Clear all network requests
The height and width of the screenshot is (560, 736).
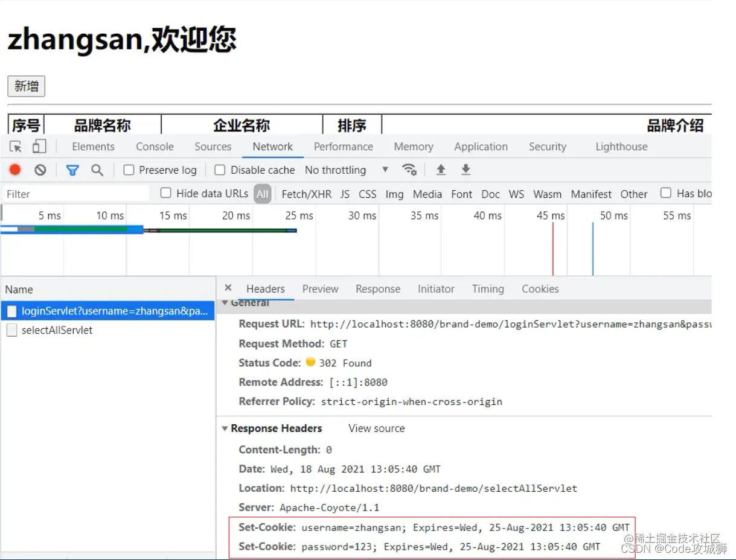pyautogui.click(x=40, y=170)
